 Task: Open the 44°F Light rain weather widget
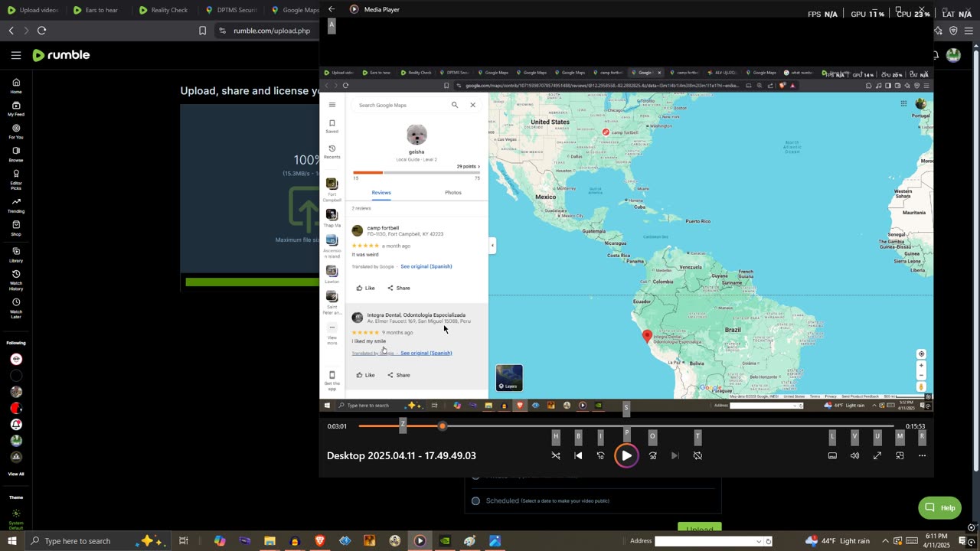click(838, 541)
